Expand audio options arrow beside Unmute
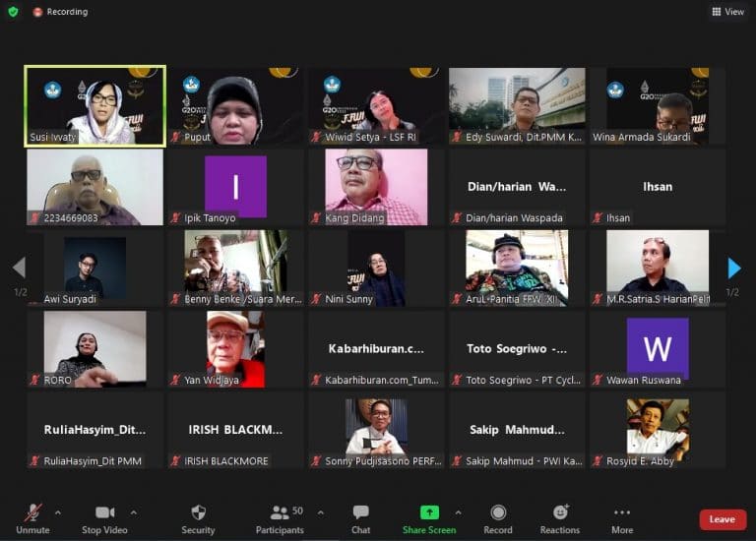 [57, 512]
